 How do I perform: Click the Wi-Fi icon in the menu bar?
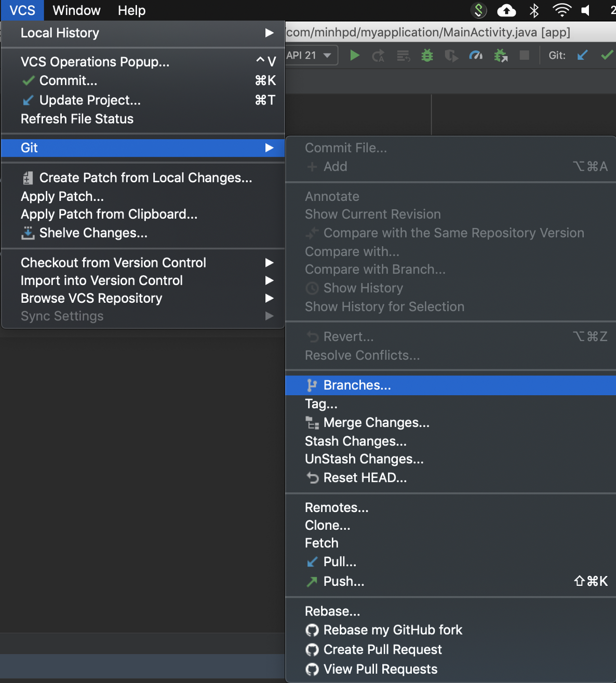pos(561,10)
